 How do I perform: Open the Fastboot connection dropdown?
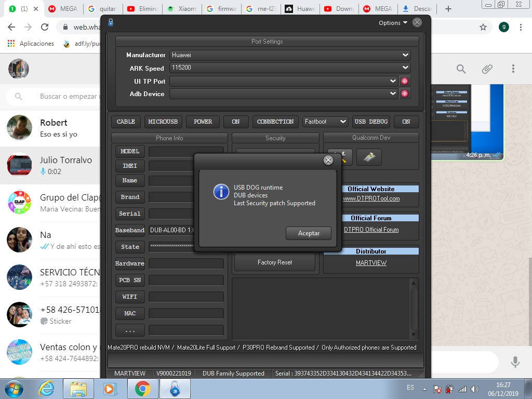pos(325,122)
